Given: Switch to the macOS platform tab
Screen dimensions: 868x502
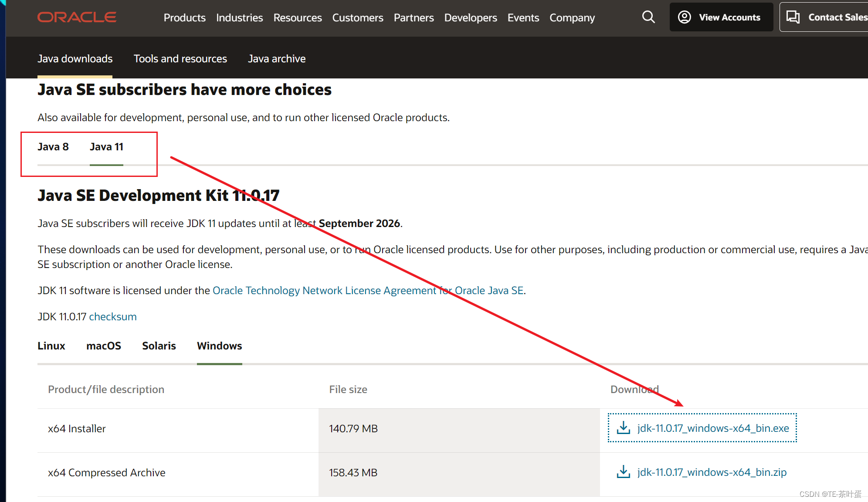Looking at the screenshot, I should pos(104,346).
